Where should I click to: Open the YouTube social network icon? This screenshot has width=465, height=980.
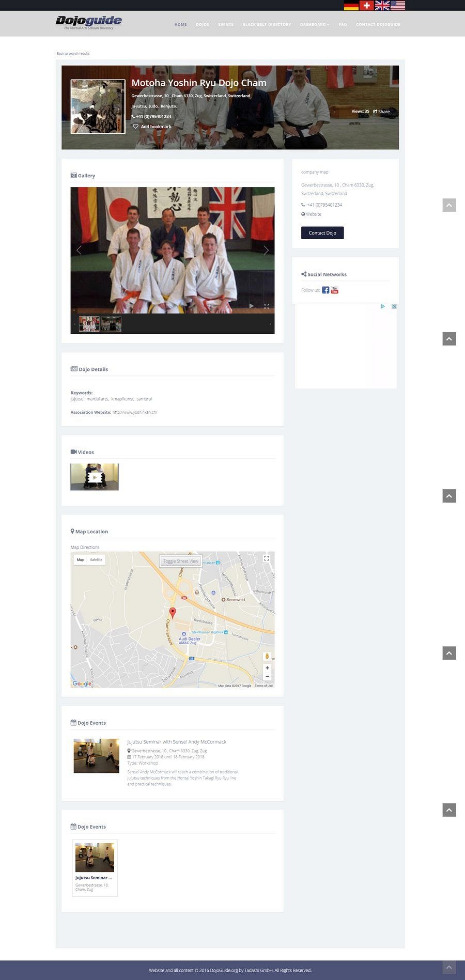tap(335, 290)
